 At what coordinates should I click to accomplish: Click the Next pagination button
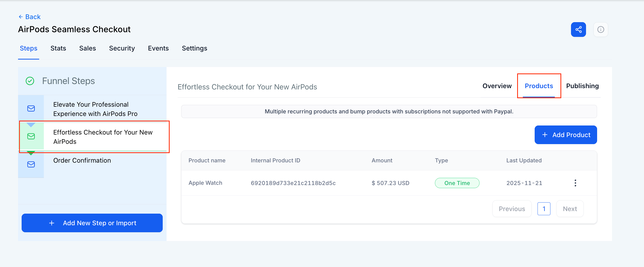(x=570, y=209)
